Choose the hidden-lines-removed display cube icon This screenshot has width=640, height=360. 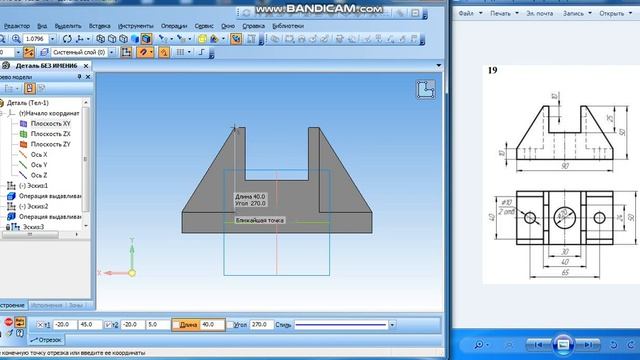tap(112, 39)
